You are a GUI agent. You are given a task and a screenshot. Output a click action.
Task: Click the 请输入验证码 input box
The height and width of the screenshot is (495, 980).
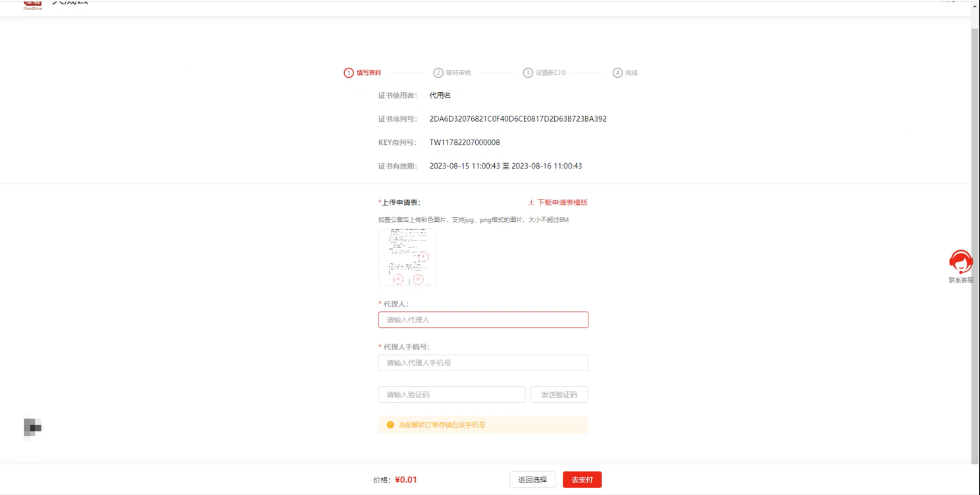[451, 395]
